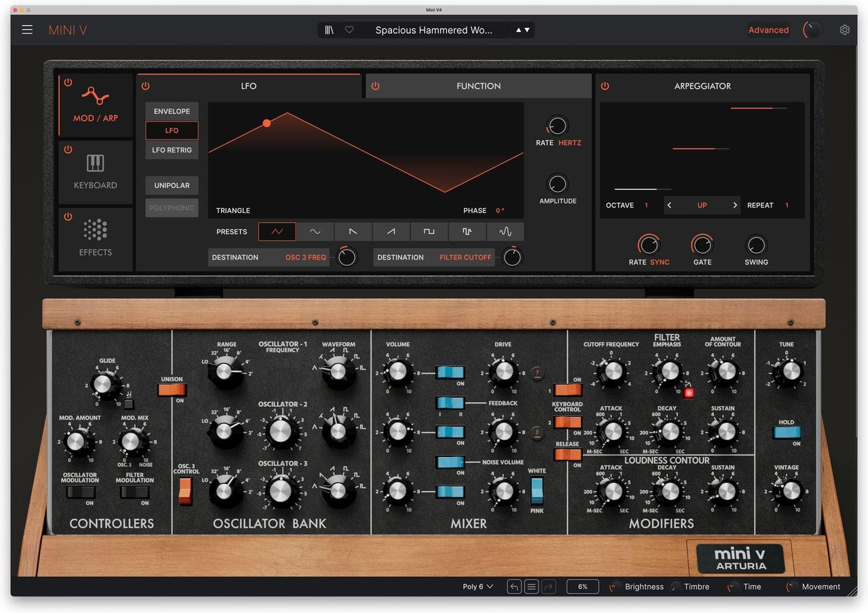Viewport: 868px width, 613px height.
Task: Select previous arpeggiator mode arrow
Action: point(669,205)
